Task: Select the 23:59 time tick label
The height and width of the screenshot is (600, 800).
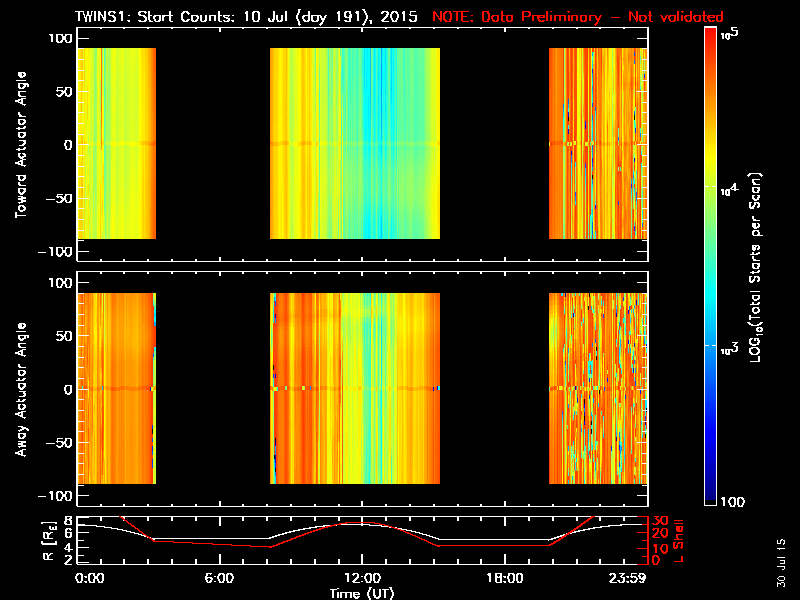Action: [632, 579]
